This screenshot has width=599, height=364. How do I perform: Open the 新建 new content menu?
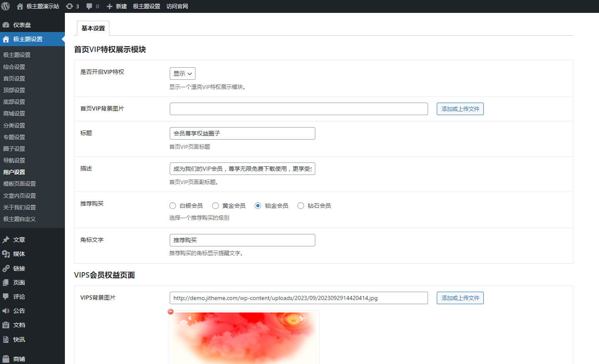(x=117, y=6)
